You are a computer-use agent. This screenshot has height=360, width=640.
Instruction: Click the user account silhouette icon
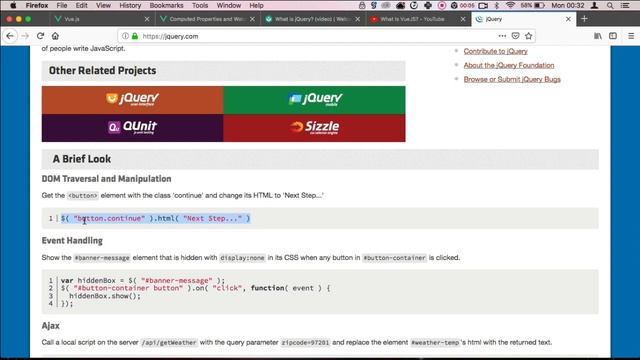click(x=595, y=5)
